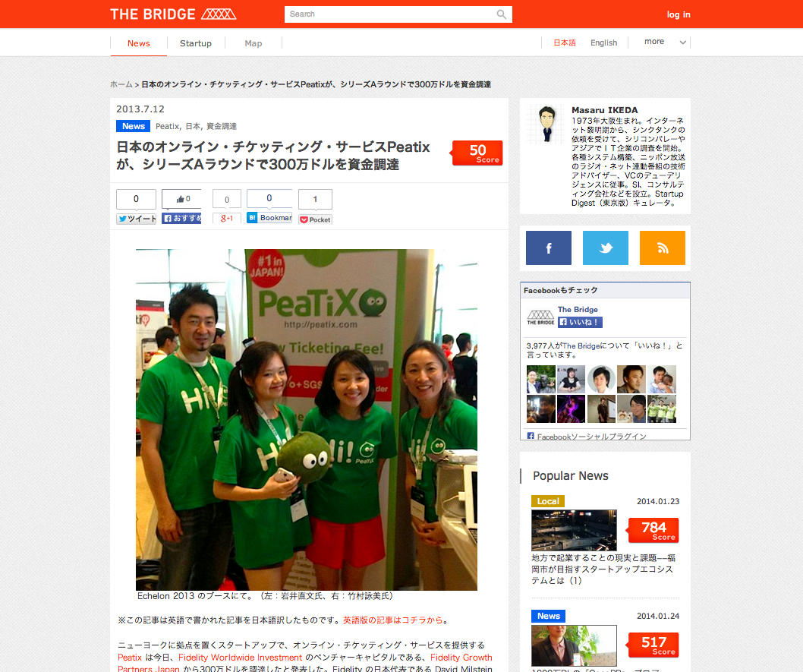
Task: Click the 517 Score badge
Action: pos(653,645)
